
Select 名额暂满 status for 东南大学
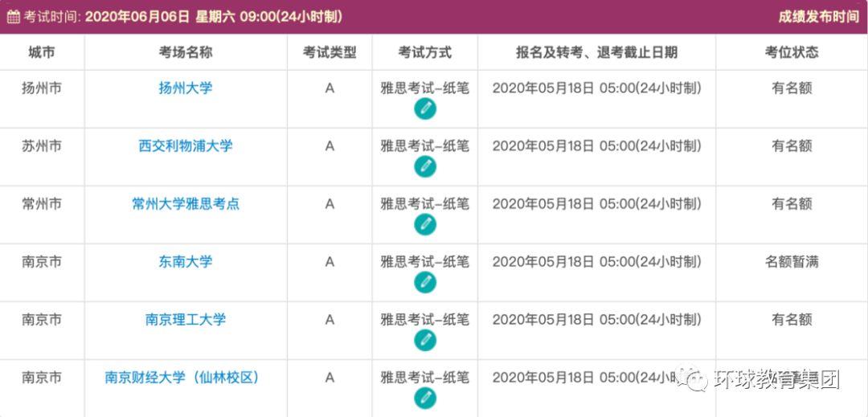point(792,262)
